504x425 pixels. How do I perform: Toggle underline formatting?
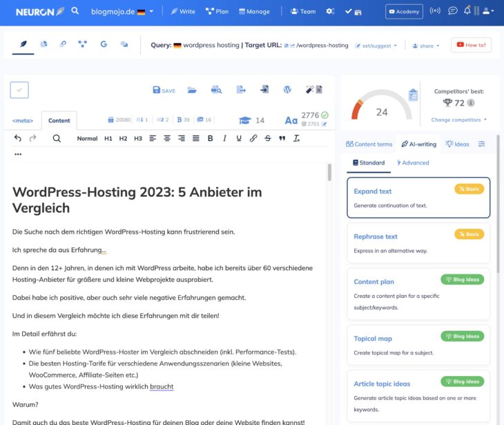pyautogui.click(x=239, y=138)
